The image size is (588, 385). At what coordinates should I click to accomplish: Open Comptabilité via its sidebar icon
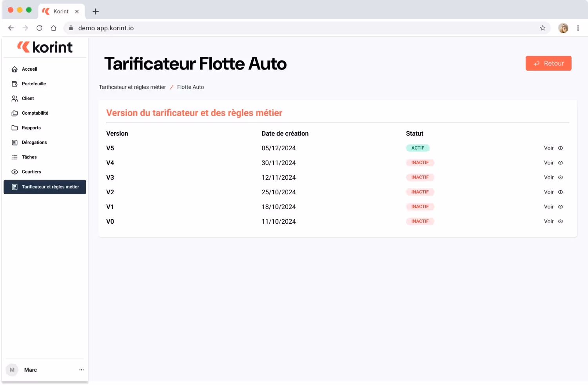(14, 113)
